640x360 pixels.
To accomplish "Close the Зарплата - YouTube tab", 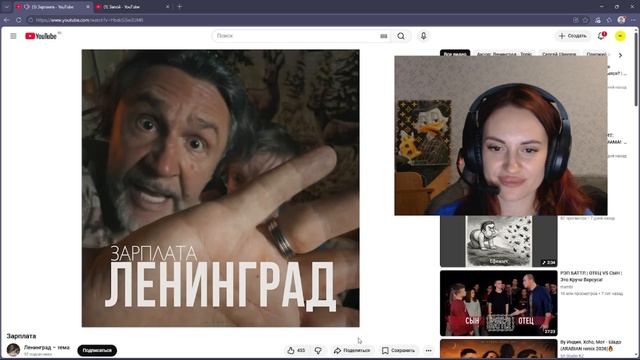I will (87, 7).
